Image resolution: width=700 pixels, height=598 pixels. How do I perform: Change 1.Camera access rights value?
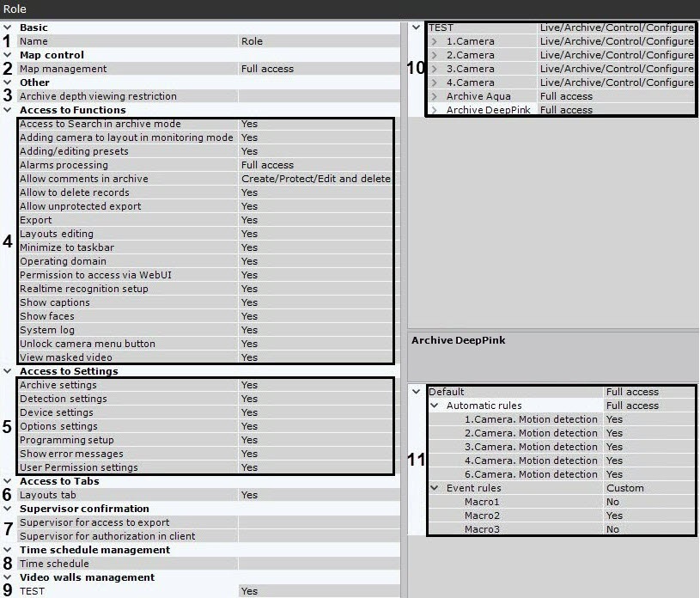616,41
